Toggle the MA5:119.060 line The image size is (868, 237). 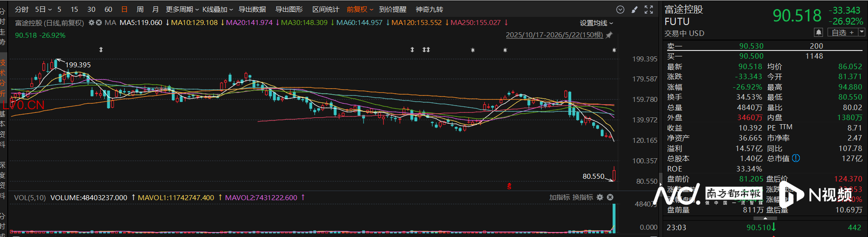tap(141, 23)
